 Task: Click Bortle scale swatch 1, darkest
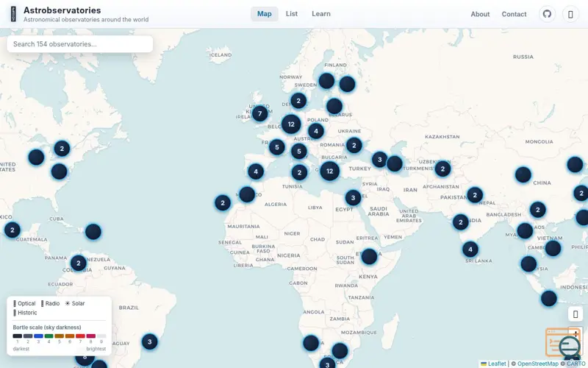point(17,336)
